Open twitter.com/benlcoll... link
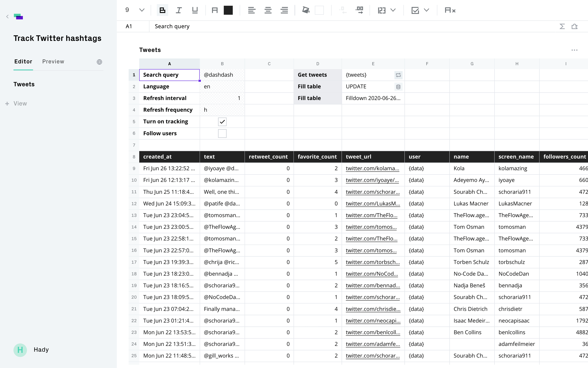The width and height of the screenshot is (588, 368). 373,332
